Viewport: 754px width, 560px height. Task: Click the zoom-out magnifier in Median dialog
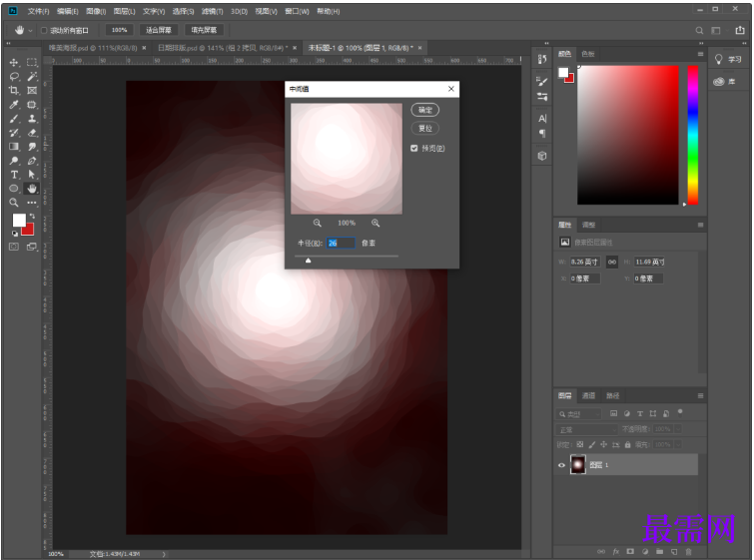point(318,223)
